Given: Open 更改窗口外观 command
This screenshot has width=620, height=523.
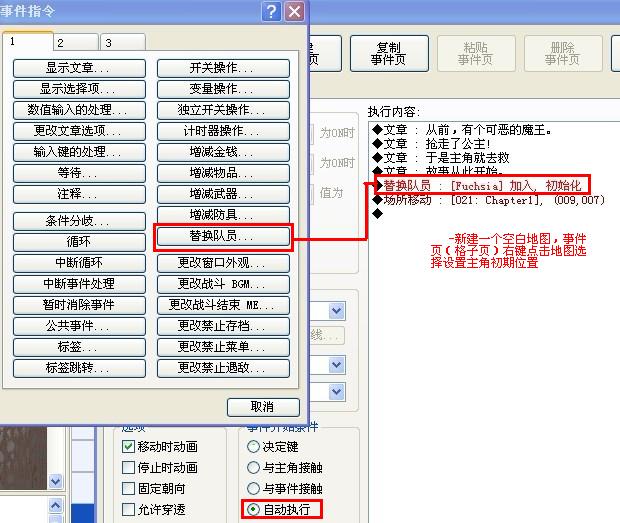Looking at the screenshot, I should pyautogui.click(x=223, y=263).
